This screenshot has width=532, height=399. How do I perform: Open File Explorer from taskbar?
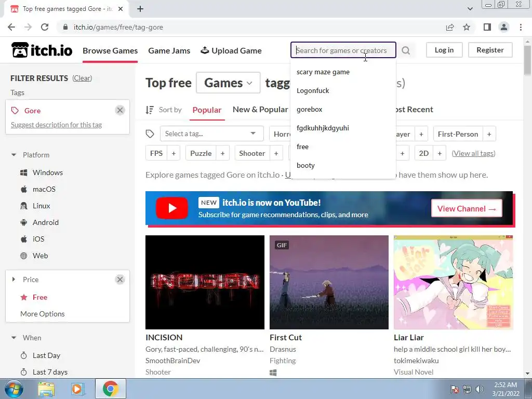tap(46, 389)
